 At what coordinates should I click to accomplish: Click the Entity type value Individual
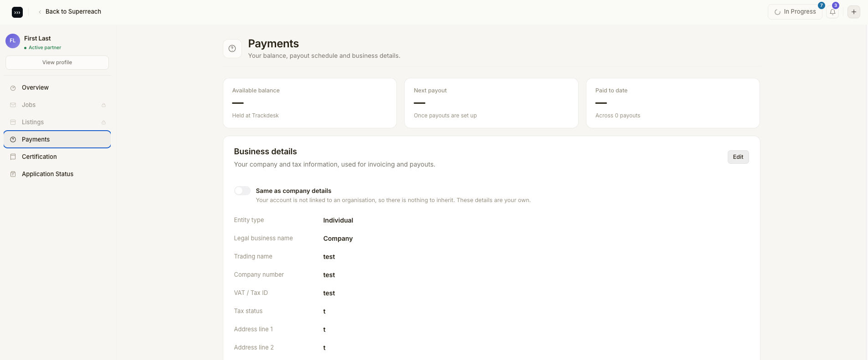tap(338, 220)
